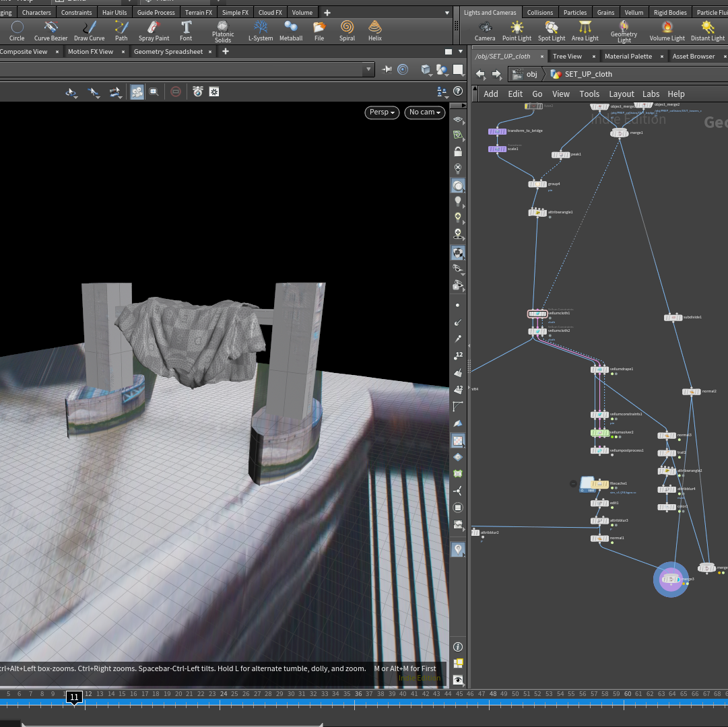Screen dimensions: 728x727
Task: Open the Persp viewport dropdown
Action: pos(382,112)
